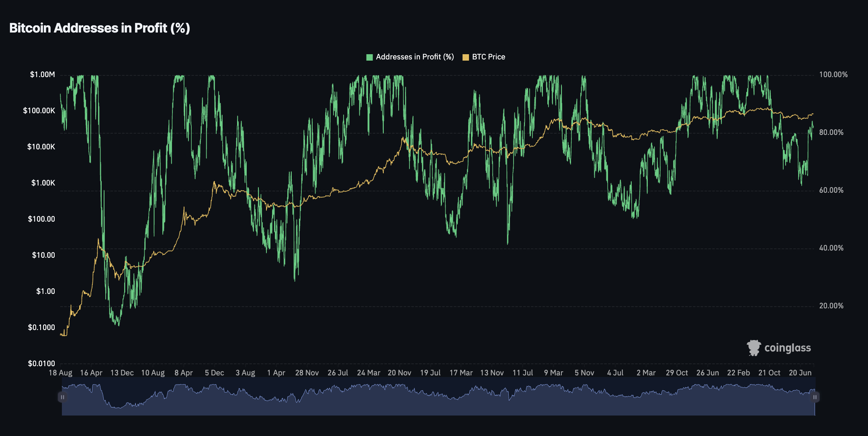This screenshot has width=868, height=436.
Task: Click the $1.00M left axis label
Action: [x=42, y=75]
